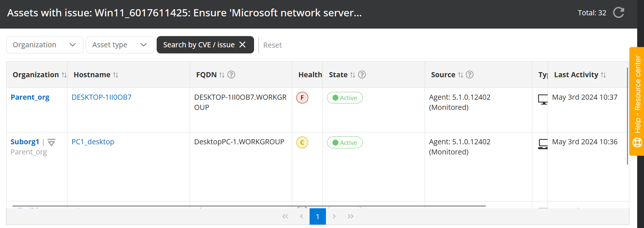Image resolution: width=644 pixels, height=228 pixels.
Task: Click the Suborg1 filter funnel icon
Action: (x=51, y=143)
